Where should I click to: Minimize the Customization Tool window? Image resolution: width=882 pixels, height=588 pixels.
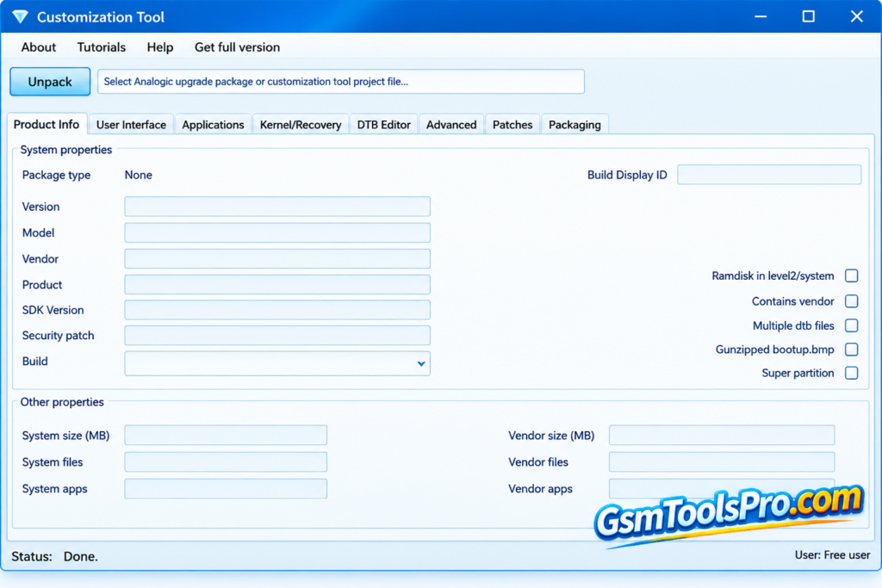coord(761,17)
